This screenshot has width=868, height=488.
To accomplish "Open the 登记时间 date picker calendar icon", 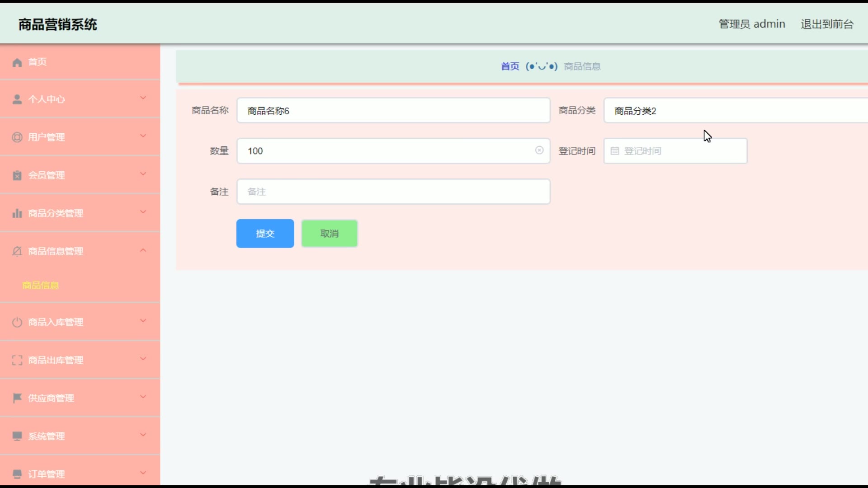I will coord(615,151).
